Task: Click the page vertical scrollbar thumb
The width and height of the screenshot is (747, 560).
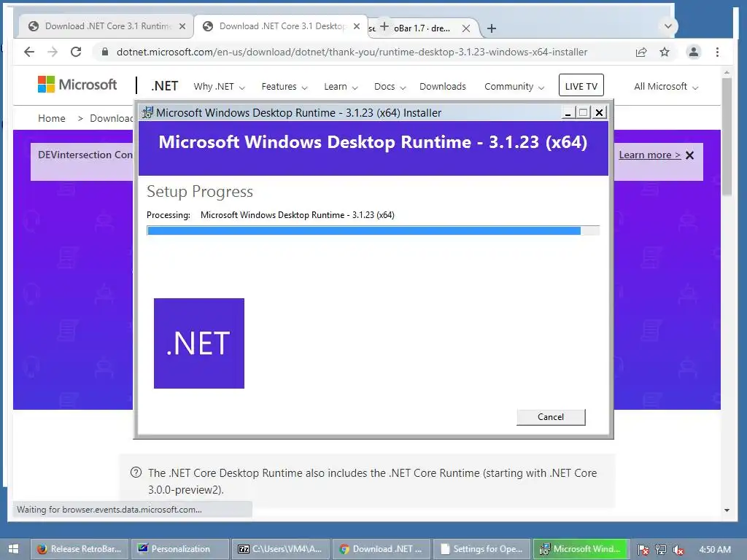Action: (x=727, y=136)
